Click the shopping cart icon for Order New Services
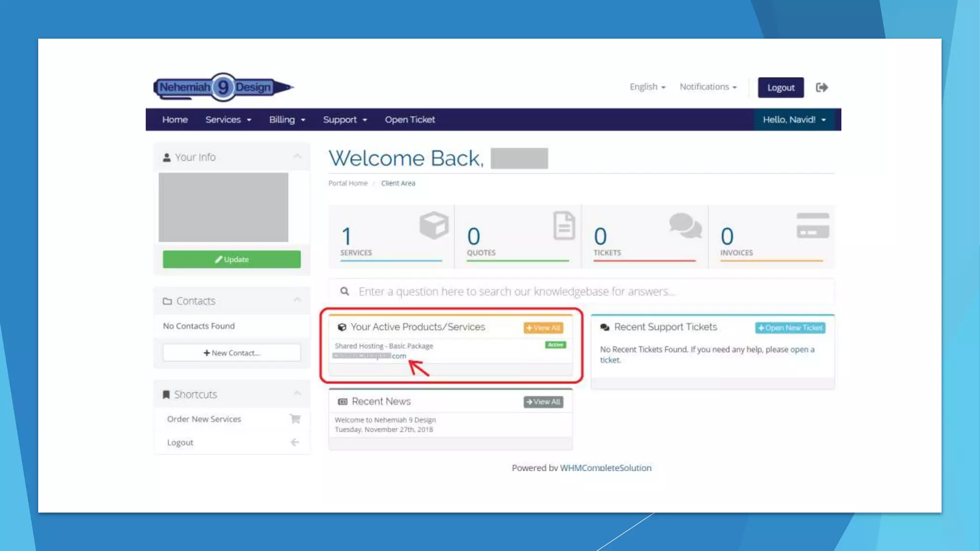Viewport: 980px width, 551px height. (295, 419)
